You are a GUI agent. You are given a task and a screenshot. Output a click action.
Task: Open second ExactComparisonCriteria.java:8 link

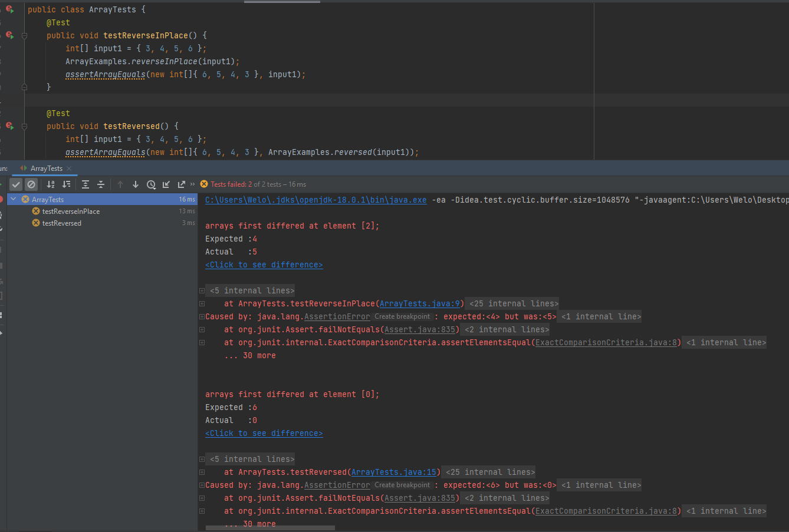point(606,511)
